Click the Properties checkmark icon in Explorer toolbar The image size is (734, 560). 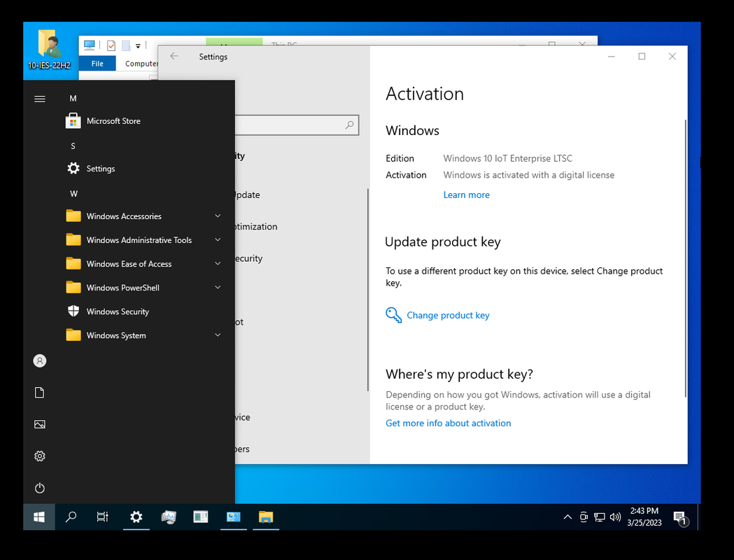coord(111,45)
